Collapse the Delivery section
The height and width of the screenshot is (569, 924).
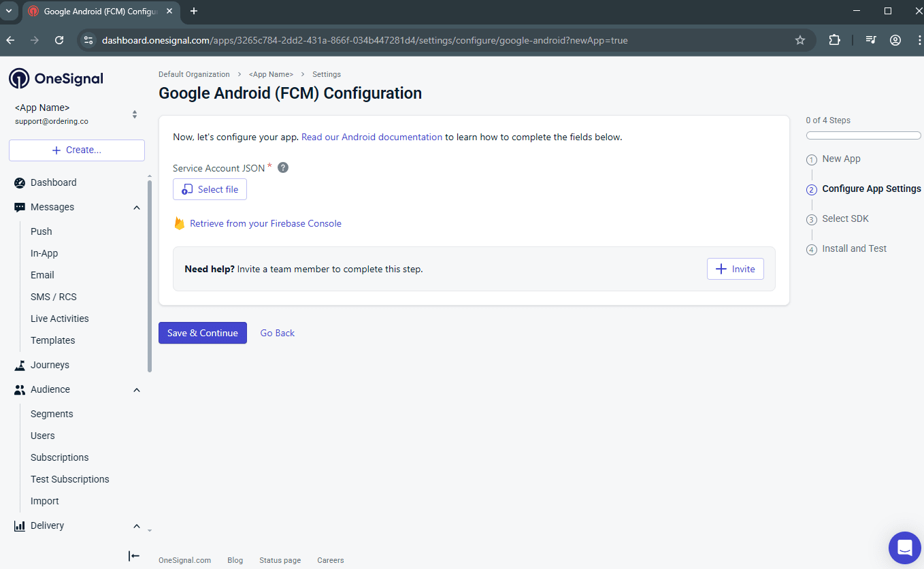137,525
